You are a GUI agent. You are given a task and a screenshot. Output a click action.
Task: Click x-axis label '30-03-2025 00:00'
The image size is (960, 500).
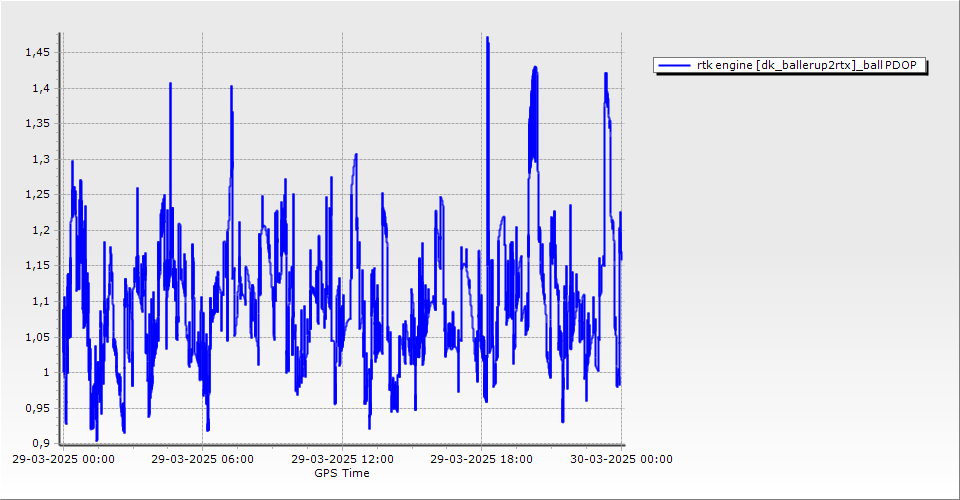coord(621,459)
